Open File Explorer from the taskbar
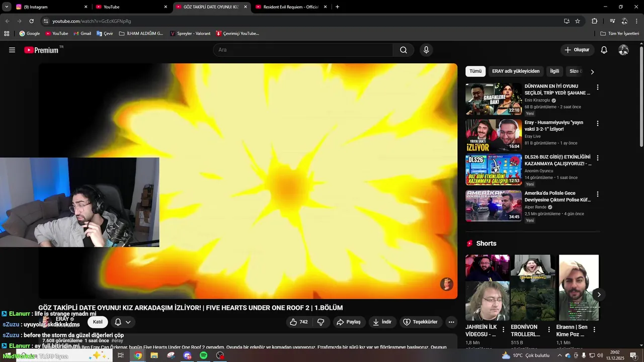644x362 pixels. point(154,355)
